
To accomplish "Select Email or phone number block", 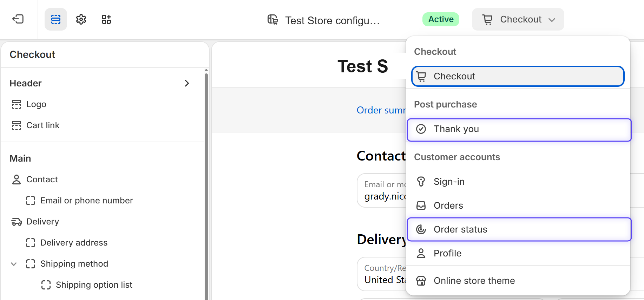I will coord(102,201).
